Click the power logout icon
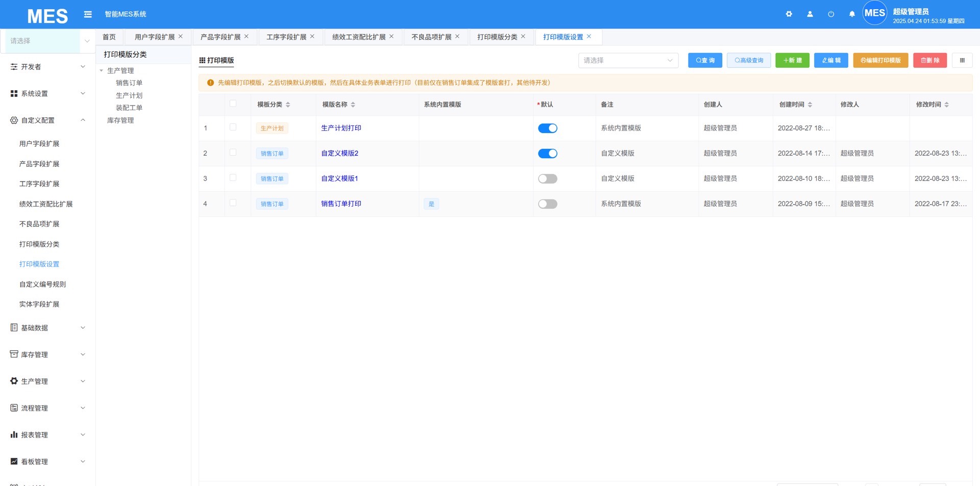The width and height of the screenshot is (980, 486). (x=830, y=14)
